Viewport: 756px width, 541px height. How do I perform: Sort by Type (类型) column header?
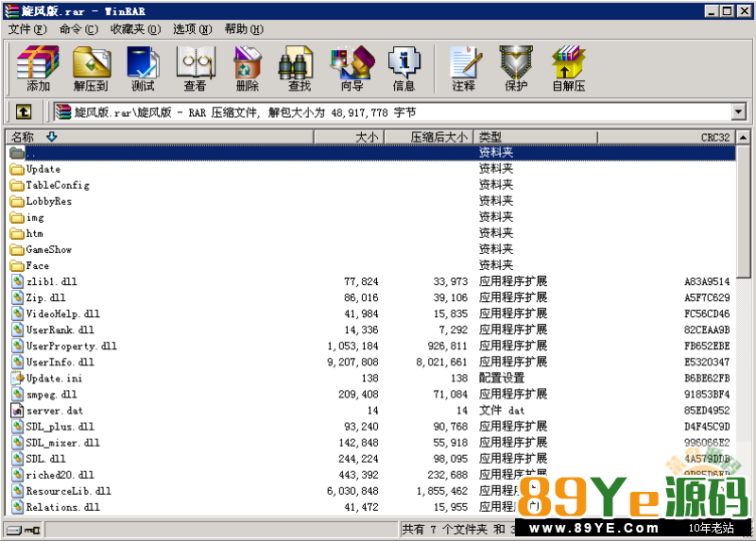(x=535, y=137)
